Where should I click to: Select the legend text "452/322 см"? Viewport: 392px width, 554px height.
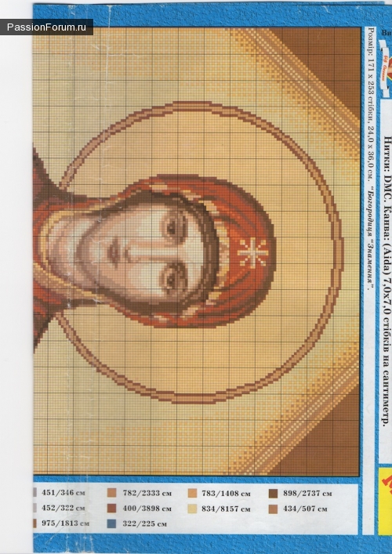64,508
